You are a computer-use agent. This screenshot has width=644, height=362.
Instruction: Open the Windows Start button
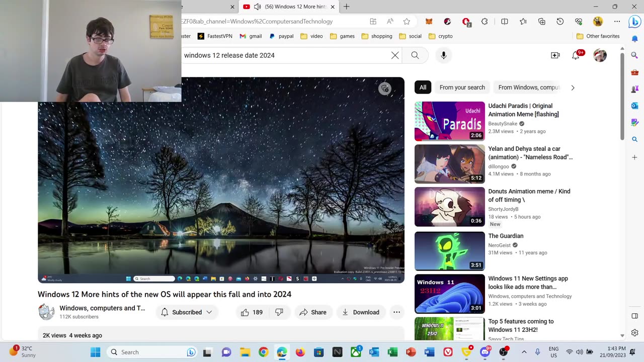[x=95, y=352]
